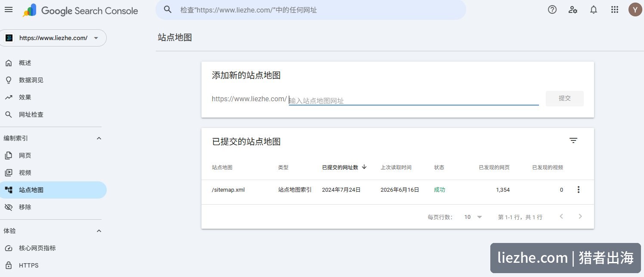Click the search magnifier icon
Viewport: 644px width, 277px height.
point(168,9)
